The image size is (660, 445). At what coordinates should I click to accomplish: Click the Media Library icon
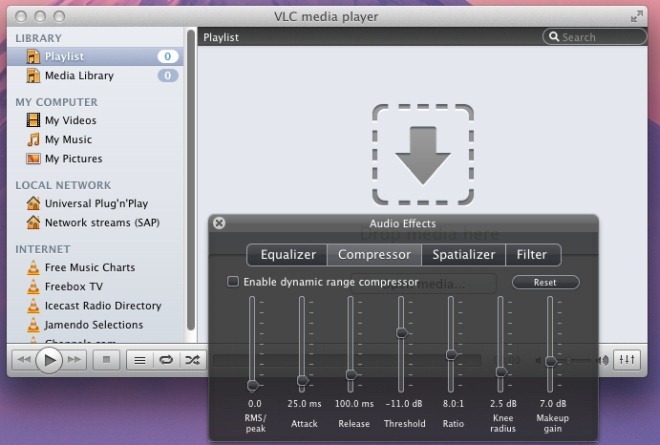point(33,76)
